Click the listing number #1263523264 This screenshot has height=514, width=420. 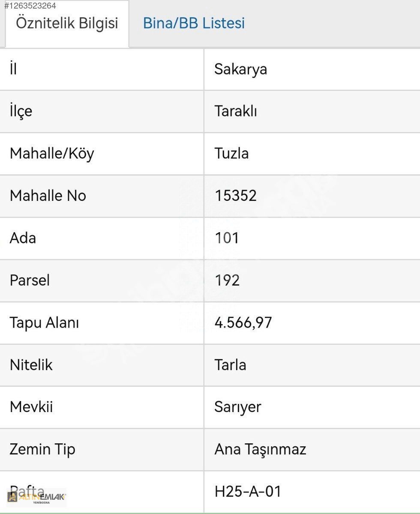[x=30, y=6]
